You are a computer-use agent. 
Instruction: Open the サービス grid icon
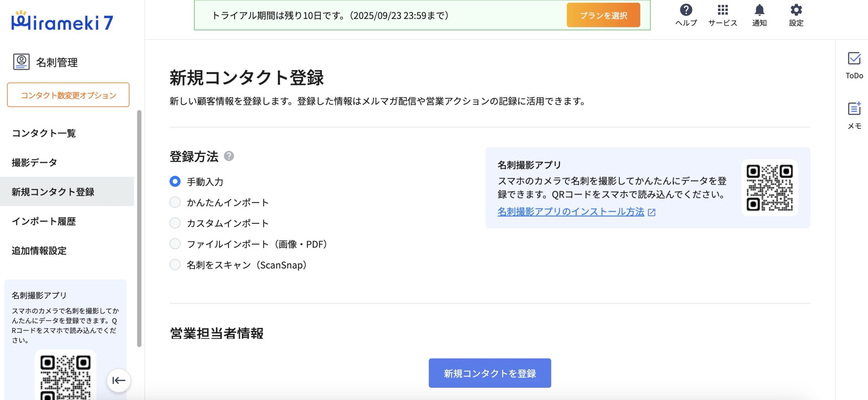coord(723,10)
